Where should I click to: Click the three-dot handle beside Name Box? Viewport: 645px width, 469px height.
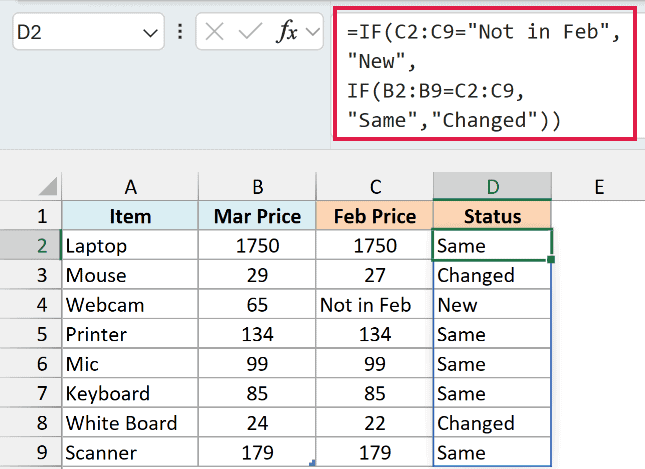click(180, 32)
